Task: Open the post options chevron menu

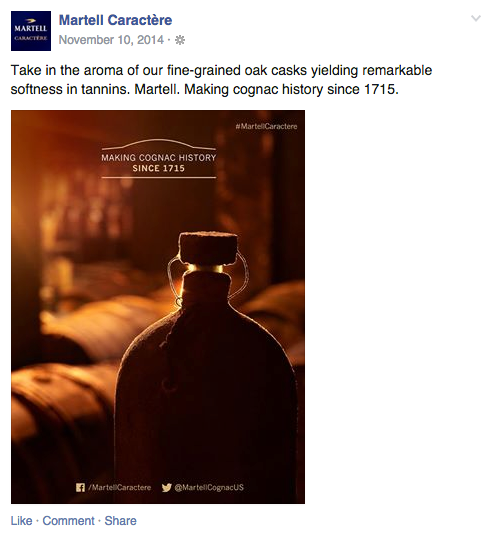Action: click(476, 18)
